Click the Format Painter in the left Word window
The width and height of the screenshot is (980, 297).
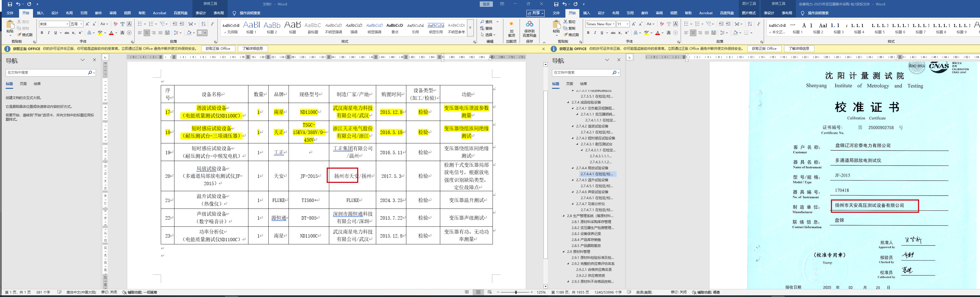point(24,35)
